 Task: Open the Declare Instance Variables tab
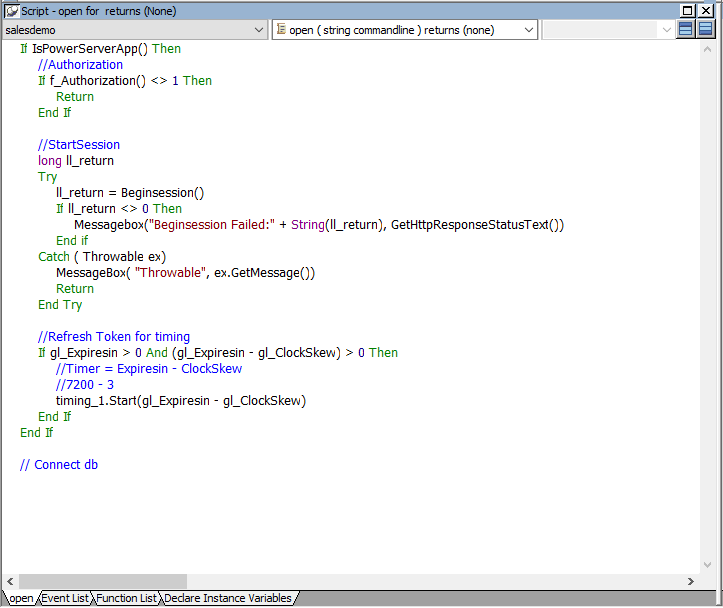point(228,598)
